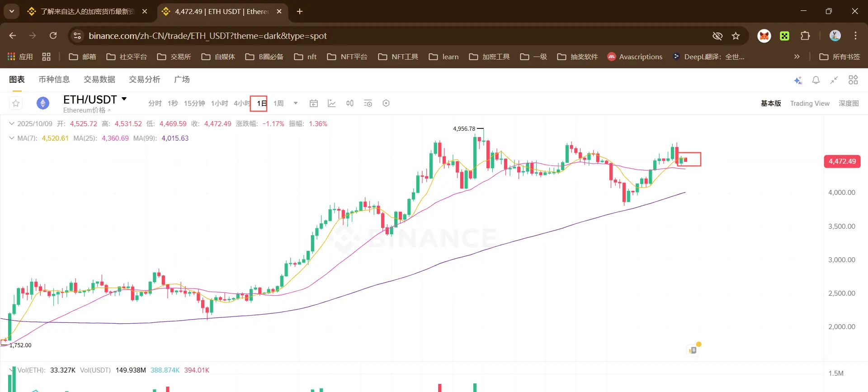Screen dimensions: 868x392
Task: Click the MA(99) value 4,015.63
Action: pos(175,138)
